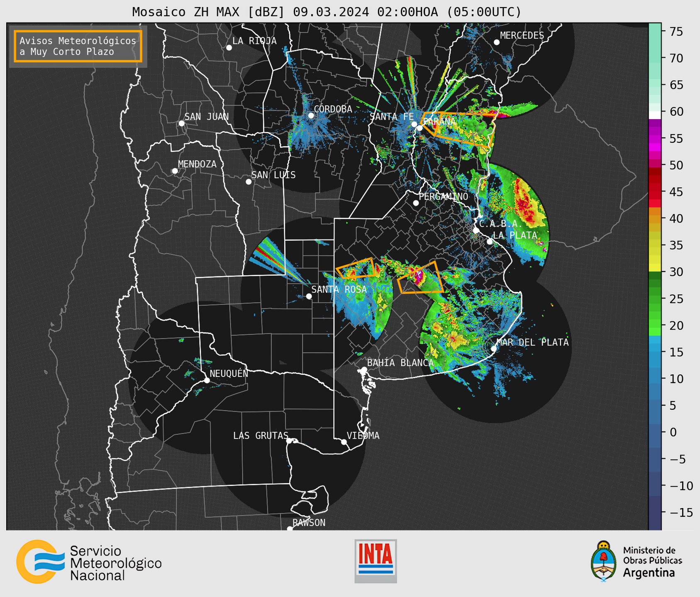Image resolution: width=700 pixels, height=597 pixels.
Task: Click the SAN JUAN city marker dot
Action: coord(181,123)
